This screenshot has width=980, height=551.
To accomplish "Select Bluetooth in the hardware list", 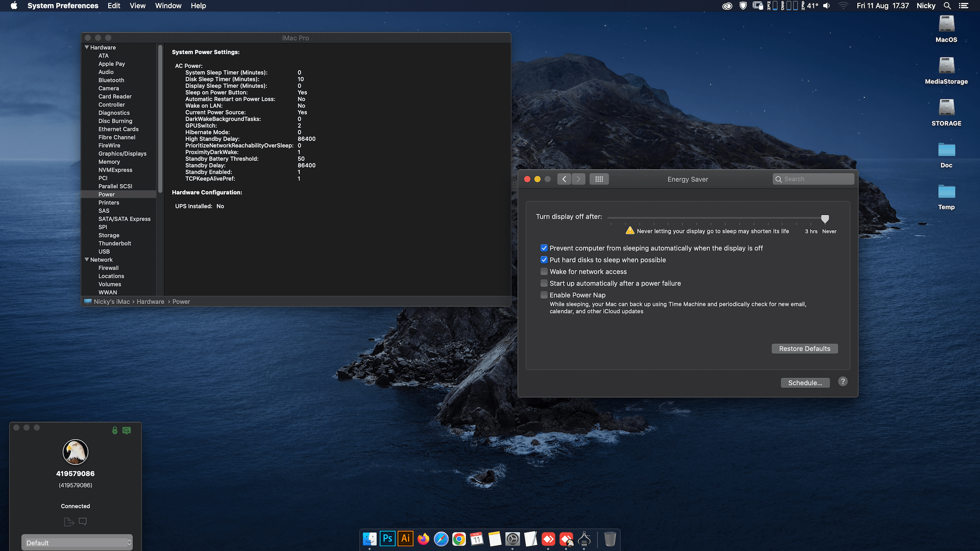I will coord(111,80).
